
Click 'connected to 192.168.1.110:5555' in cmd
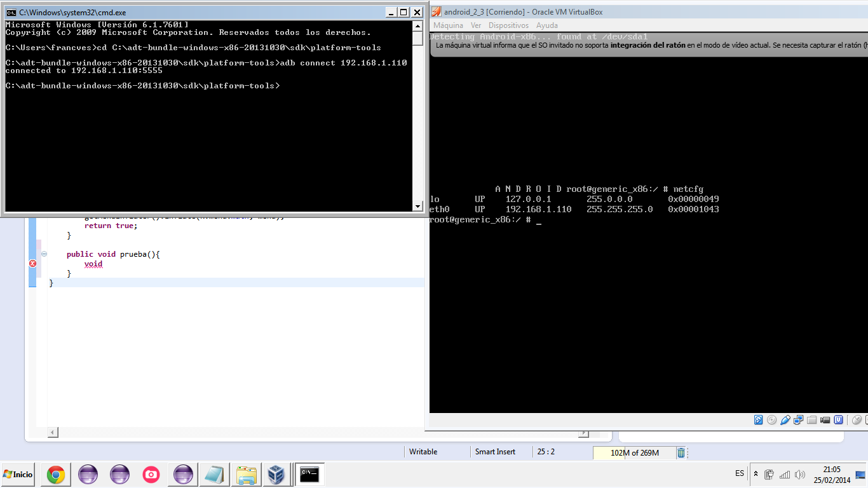pyautogui.click(x=84, y=71)
